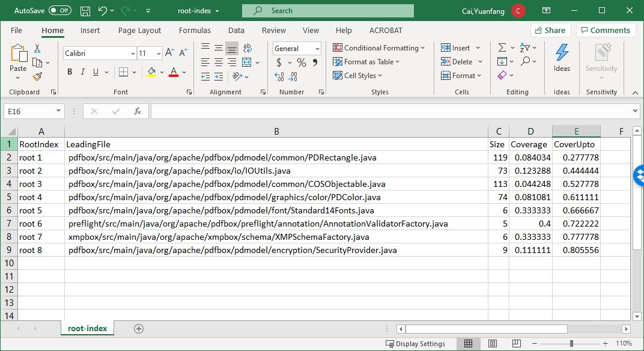Decrease font size with the small A icon
Viewport: 644px width, 351px height.
tap(183, 53)
